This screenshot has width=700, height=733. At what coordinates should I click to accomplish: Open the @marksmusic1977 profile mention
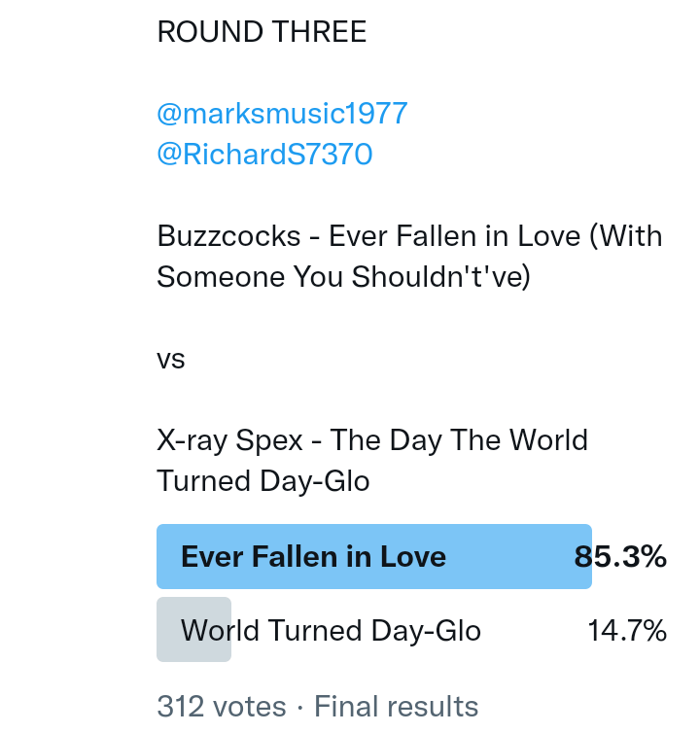pos(282,114)
